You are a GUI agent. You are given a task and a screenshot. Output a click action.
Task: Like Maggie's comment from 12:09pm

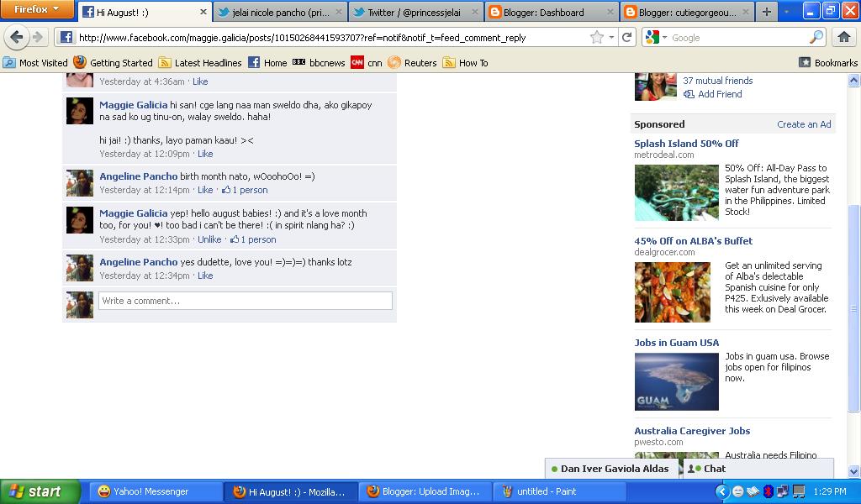tap(205, 154)
